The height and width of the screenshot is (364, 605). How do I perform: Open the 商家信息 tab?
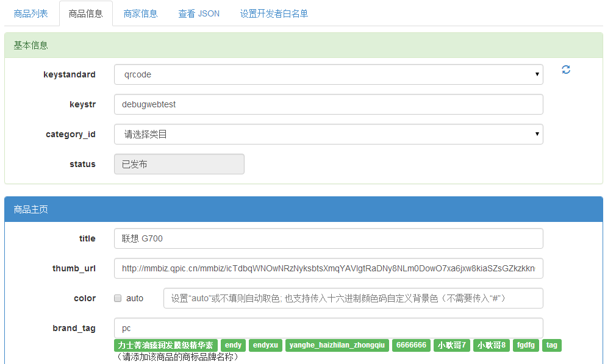(140, 13)
